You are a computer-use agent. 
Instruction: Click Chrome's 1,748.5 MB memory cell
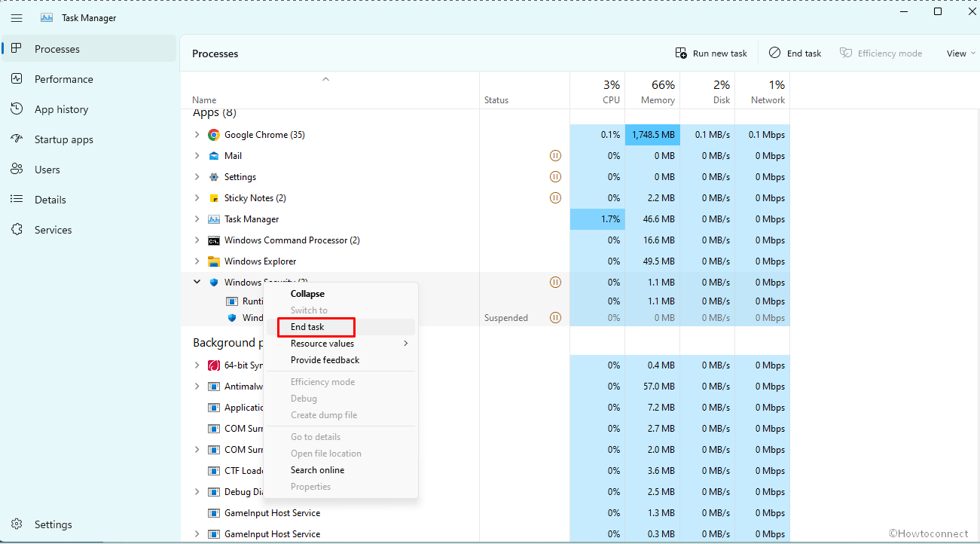click(x=652, y=135)
